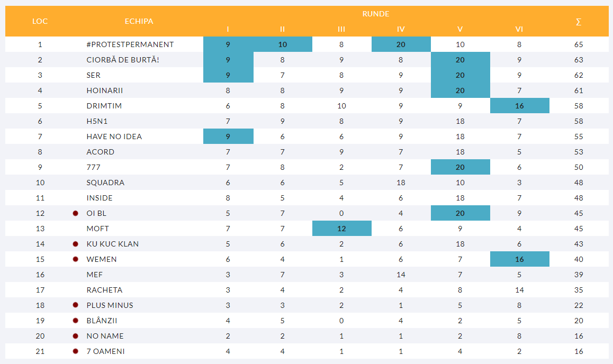Click the red dot next to PLUS MINUS
The width and height of the screenshot is (613, 364).
point(75,305)
